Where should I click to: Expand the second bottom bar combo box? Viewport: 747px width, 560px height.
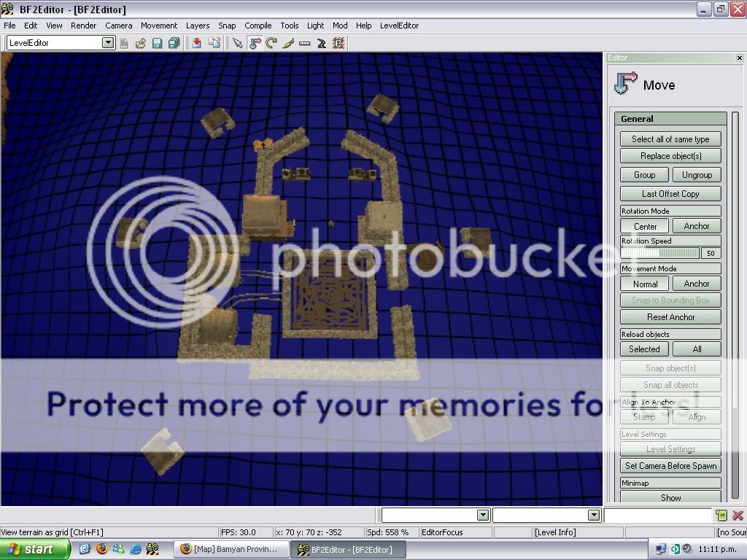tap(593, 516)
